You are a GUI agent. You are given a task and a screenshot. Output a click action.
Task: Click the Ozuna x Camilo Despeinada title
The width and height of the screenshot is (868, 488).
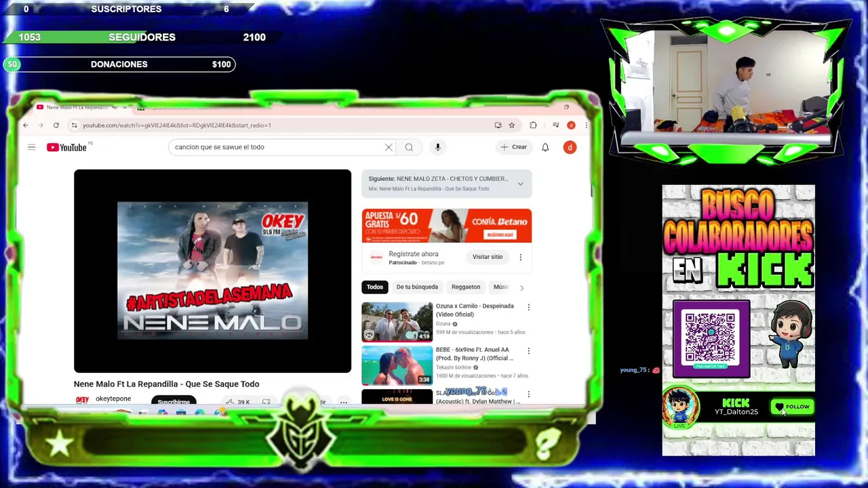(475, 310)
